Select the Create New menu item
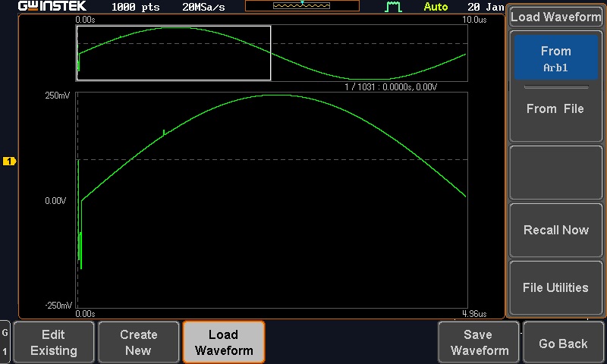The image size is (607, 364). point(139,343)
